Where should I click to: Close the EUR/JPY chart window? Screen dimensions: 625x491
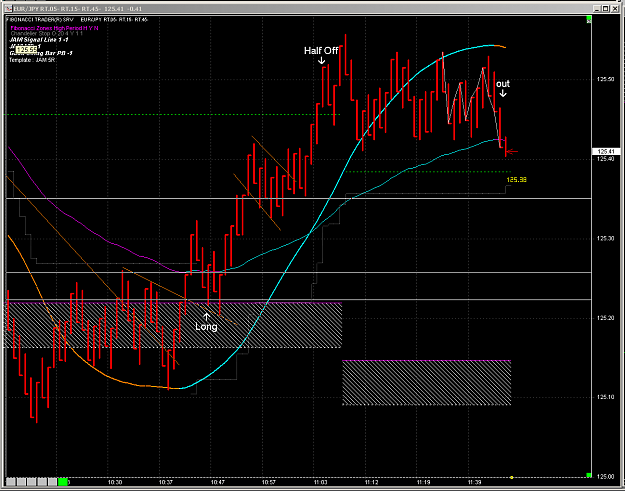coord(615,8)
